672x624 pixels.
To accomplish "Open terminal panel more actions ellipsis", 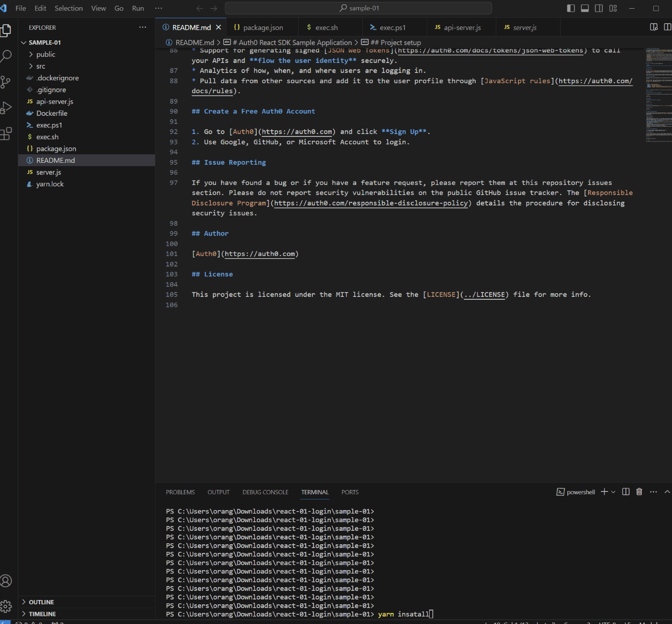I will (x=653, y=491).
